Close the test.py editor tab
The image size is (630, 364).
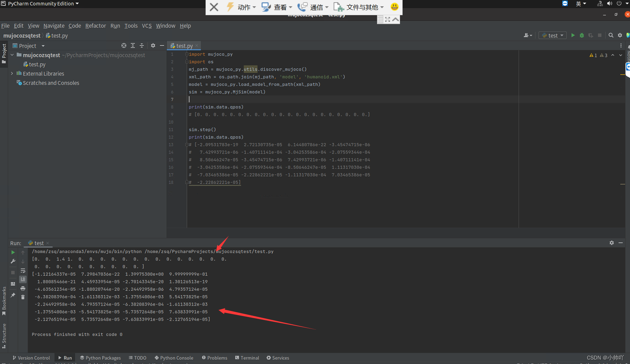point(197,45)
